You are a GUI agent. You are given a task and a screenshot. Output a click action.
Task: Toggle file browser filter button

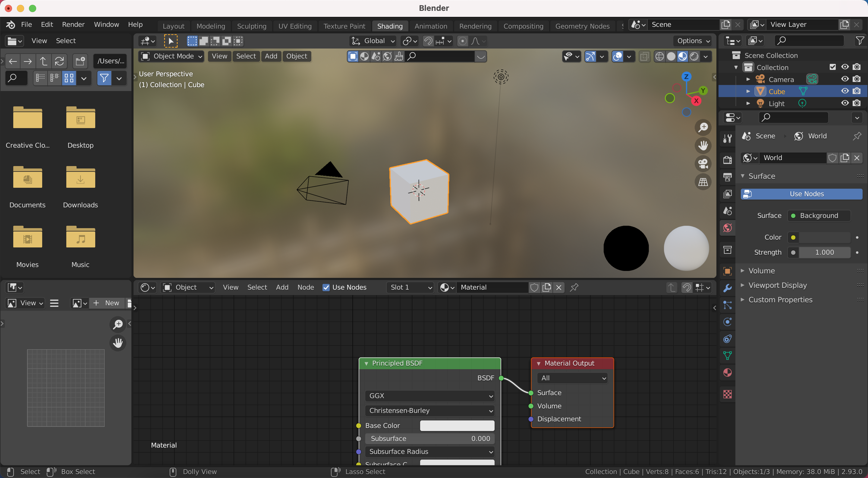click(x=104, y=78)
